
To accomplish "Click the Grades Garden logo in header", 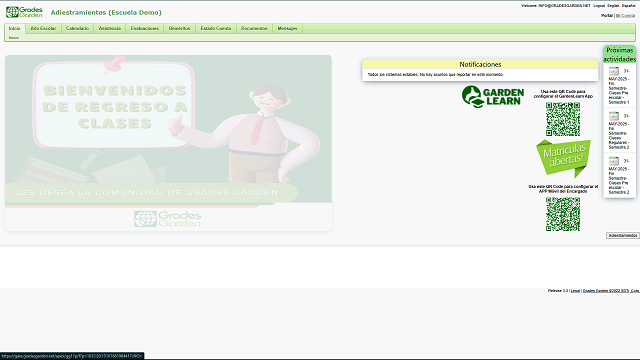I will pos(24,12).
